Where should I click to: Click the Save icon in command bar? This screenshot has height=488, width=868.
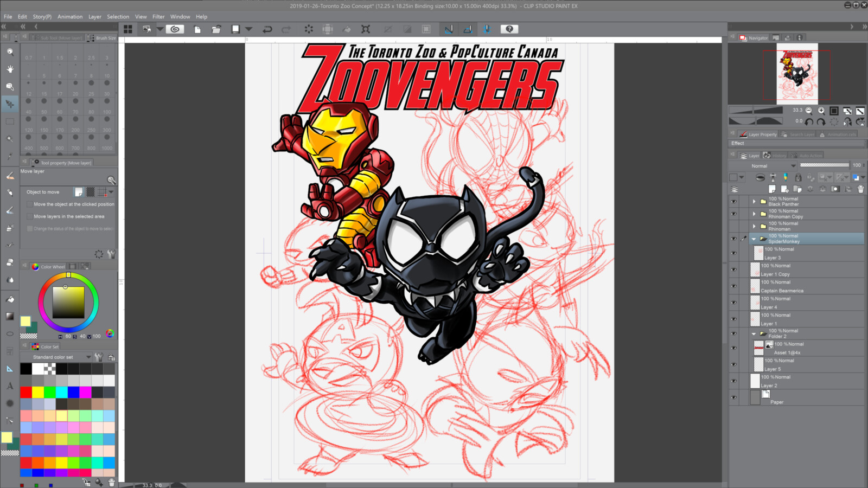click(x=235, y=29)
